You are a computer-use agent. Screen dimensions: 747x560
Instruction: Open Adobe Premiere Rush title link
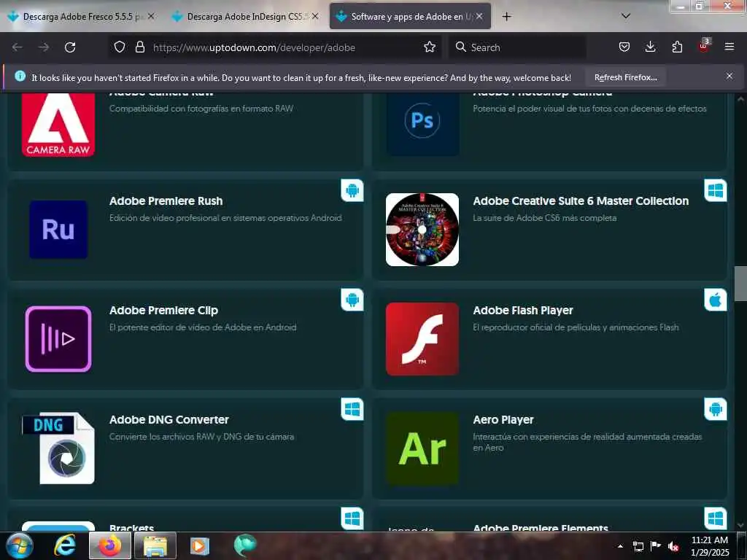click(166, 201)
